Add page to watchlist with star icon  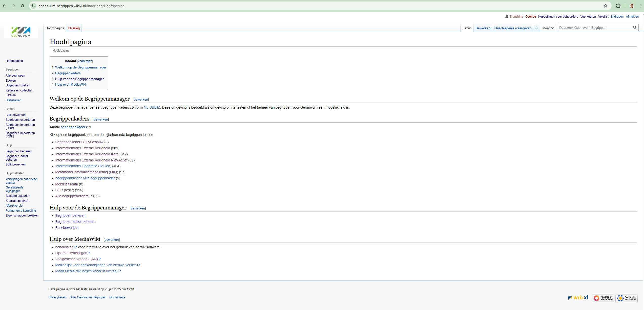pos(536,28)
